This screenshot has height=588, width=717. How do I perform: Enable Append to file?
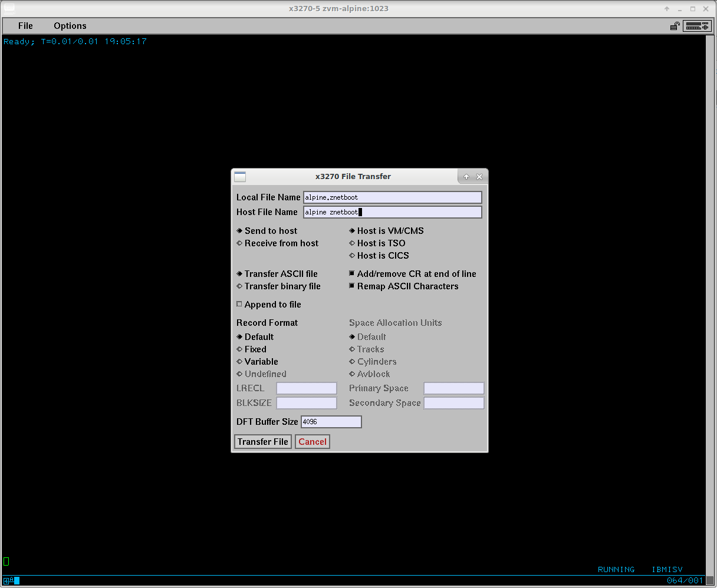(x=269, y=305)
